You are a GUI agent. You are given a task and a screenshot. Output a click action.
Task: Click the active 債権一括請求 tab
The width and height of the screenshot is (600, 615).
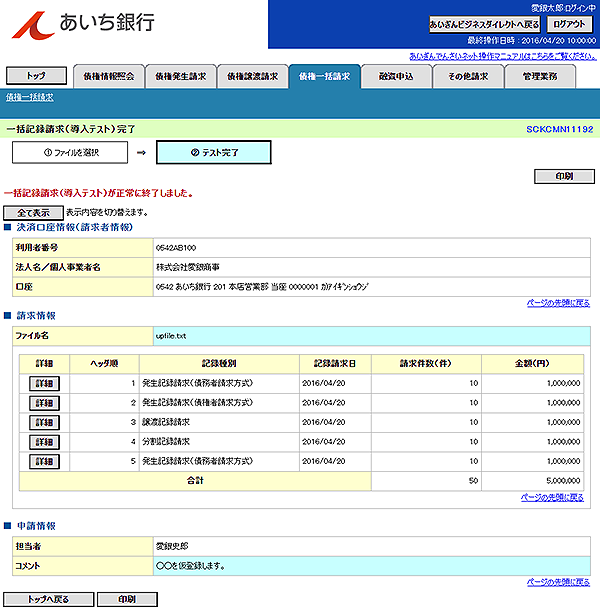click(x=324, y=76)
